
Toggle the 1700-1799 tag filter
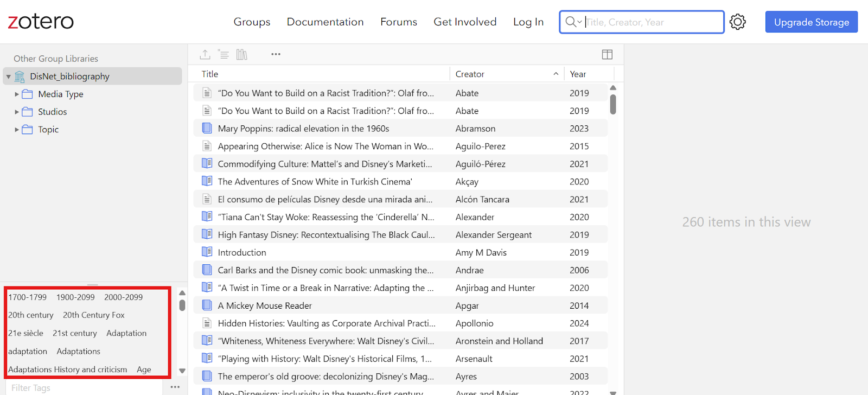(27, 297)
